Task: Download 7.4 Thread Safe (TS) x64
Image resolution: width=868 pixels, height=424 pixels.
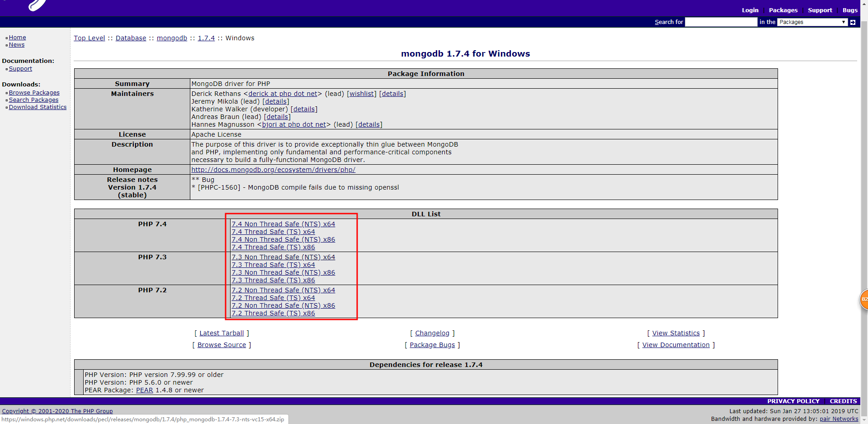Action: (273, 232)
